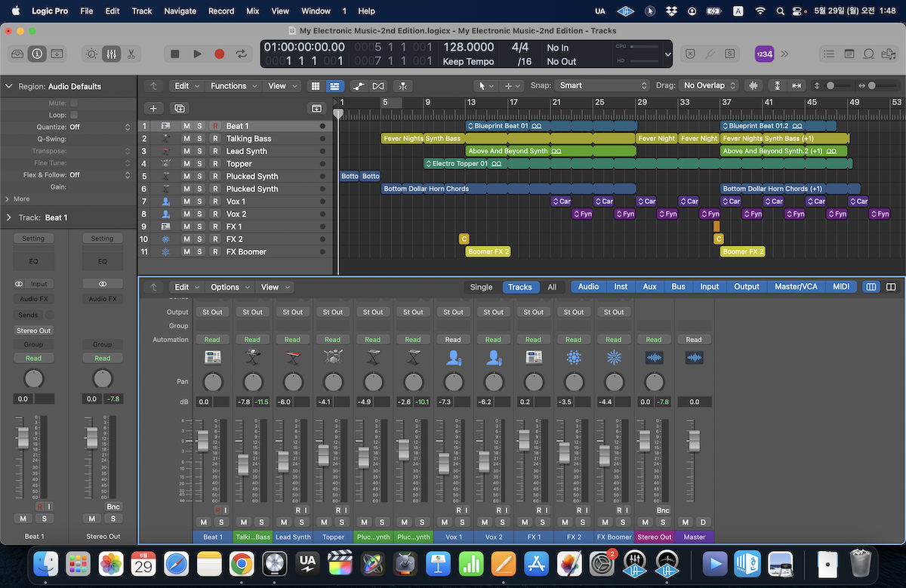This screenshot has height=588, width=906.
Task: Open the Loop Browser icon
Action: (x=869, y=54)
